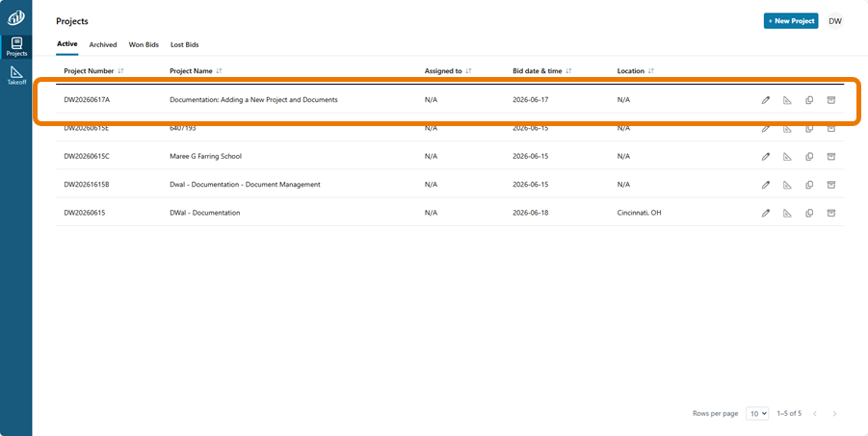Image resolution: width=868 pixels, height=436 pixels.
Task: Open takeoff for project DW20261615B
Action: (787, 184)
